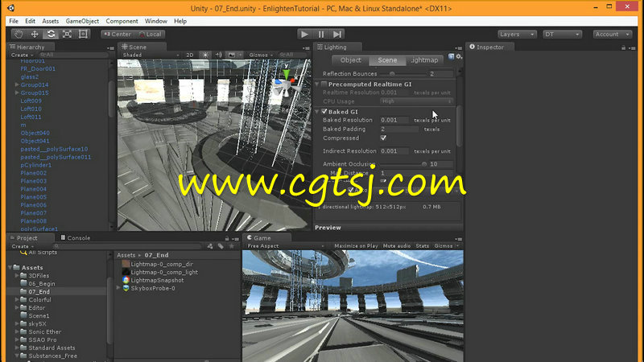The width and height of the screenshot is (644, 362).
Task: Switch to the Console tab
Action: pos(75,238)
